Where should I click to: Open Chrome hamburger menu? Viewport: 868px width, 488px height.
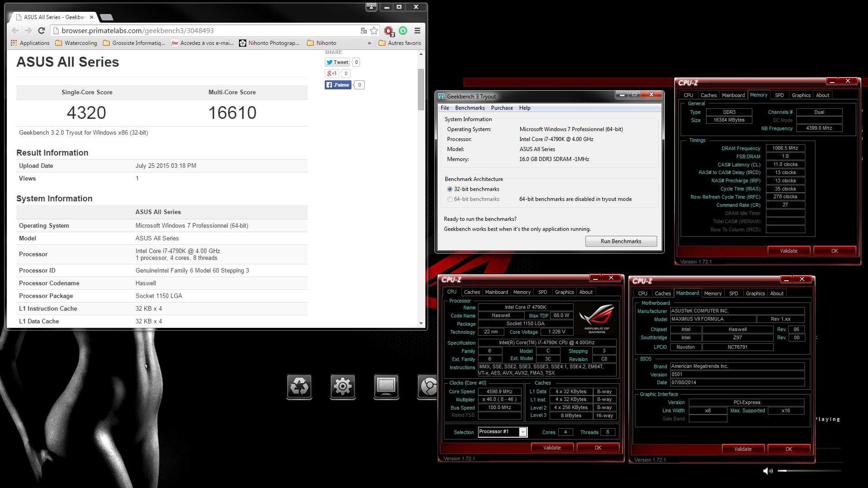[417, 30]
